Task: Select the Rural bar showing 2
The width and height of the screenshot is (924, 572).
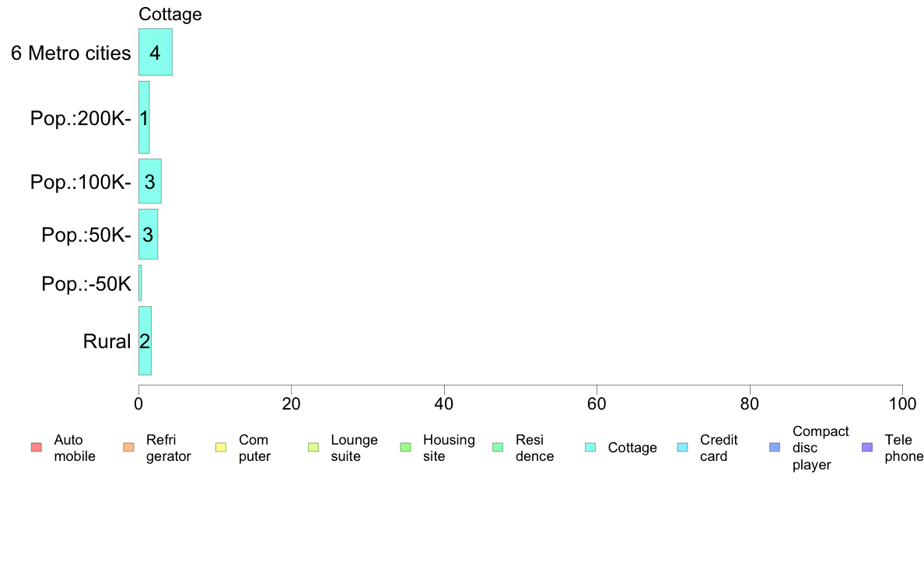Action: 145,340
